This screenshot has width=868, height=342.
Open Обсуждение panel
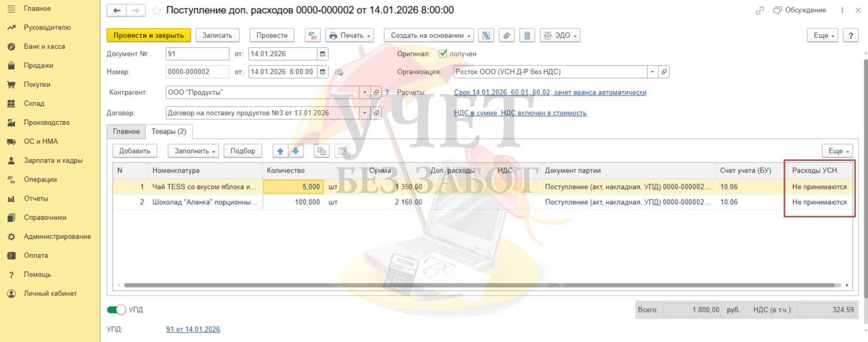(x=799, y=10)
